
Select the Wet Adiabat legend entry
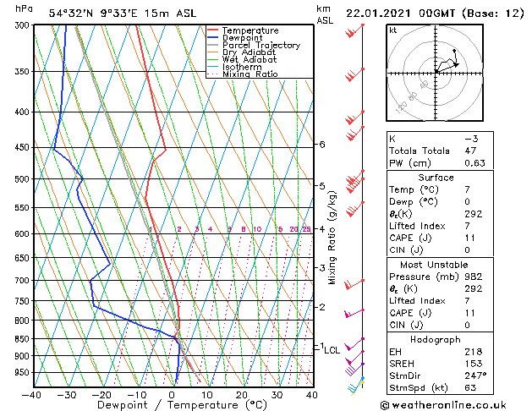click(250, 59)
